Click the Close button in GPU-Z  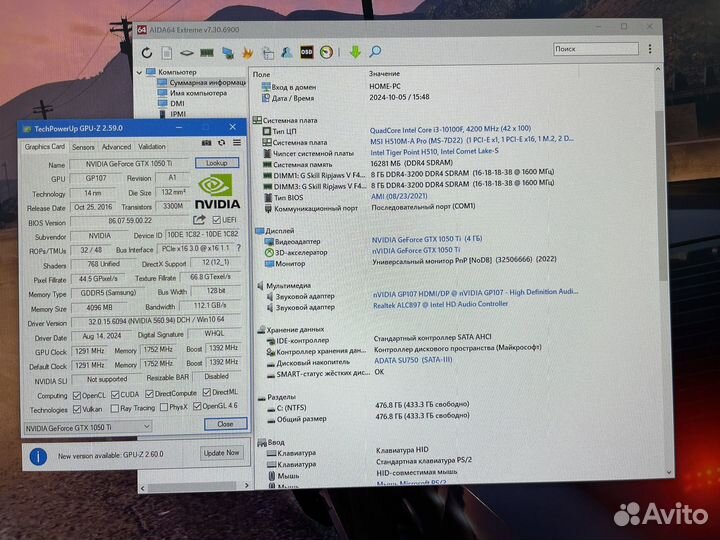[225, 424]
